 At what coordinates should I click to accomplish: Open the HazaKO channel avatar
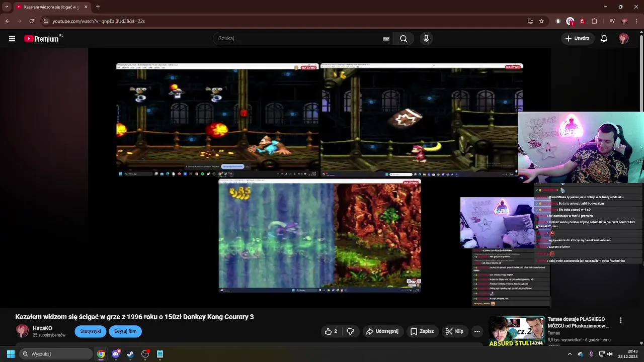[22, 331]
